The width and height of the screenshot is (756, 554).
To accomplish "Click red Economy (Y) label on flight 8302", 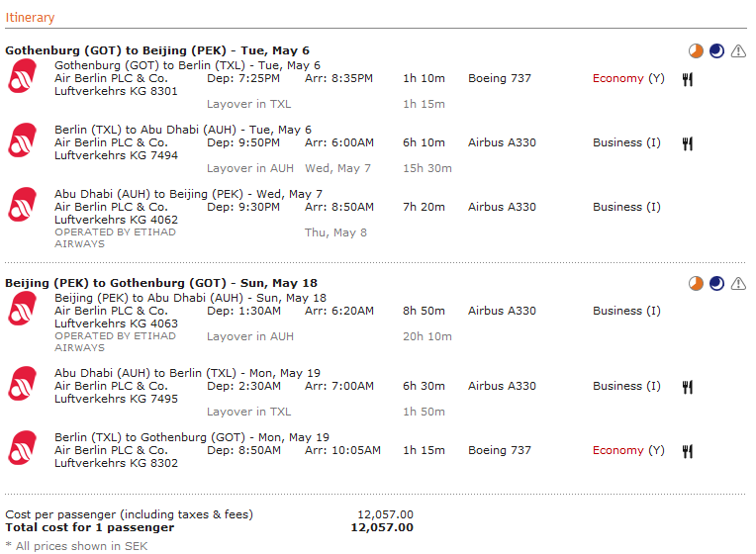I will click(628, 450).
